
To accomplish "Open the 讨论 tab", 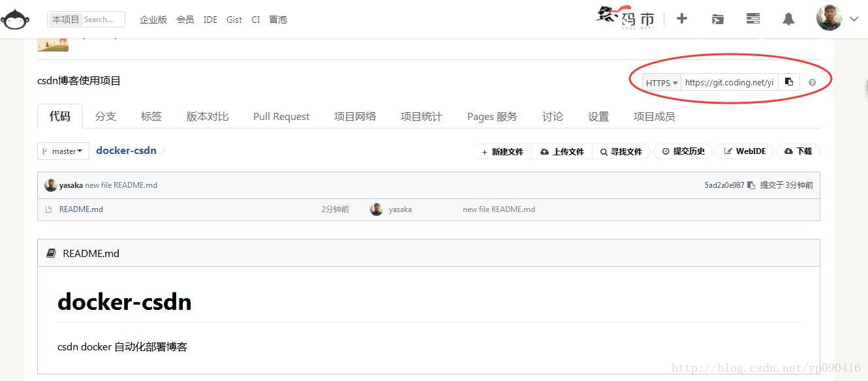I will coord(553,116).
